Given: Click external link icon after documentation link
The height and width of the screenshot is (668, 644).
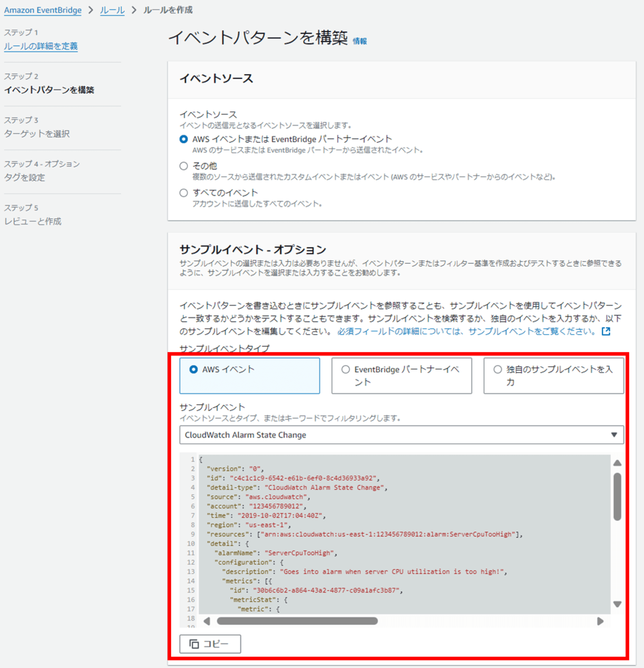Looking at the screenshot, I should (606, 331).
